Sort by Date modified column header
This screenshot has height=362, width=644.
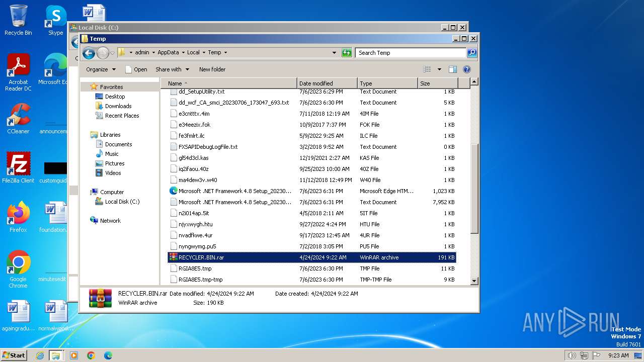327,83
